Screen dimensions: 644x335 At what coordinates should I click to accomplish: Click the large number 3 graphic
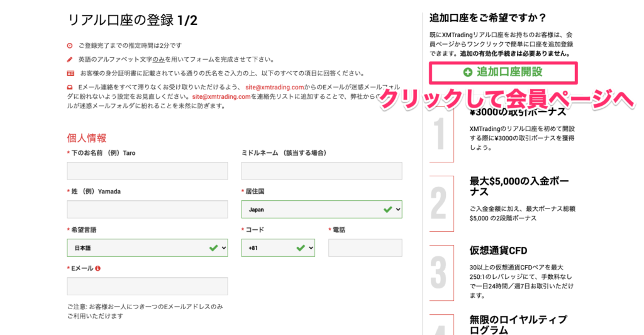[438, 272]
